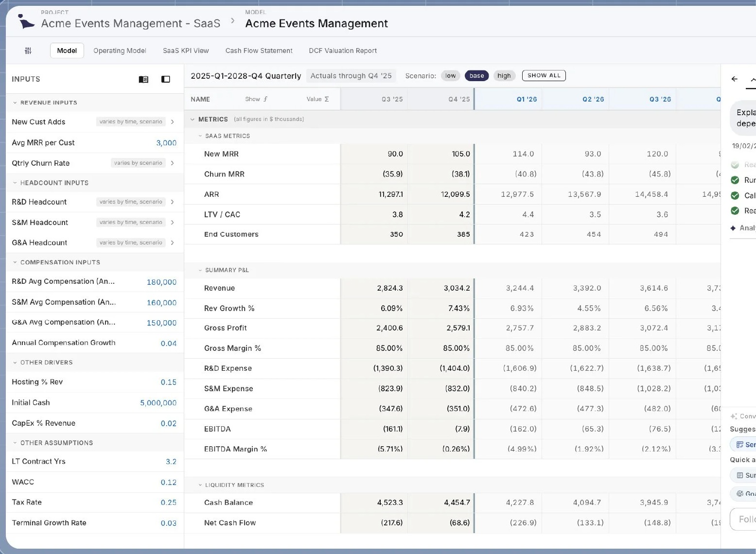Expand Qtrly Churn Rate details chevron

click(173, 163)
